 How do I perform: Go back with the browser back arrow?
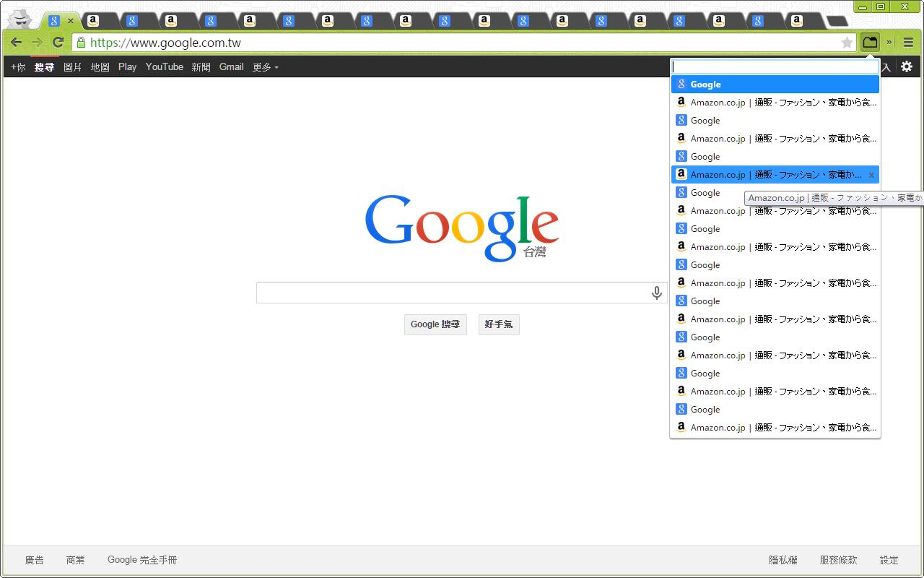point(16,43)
